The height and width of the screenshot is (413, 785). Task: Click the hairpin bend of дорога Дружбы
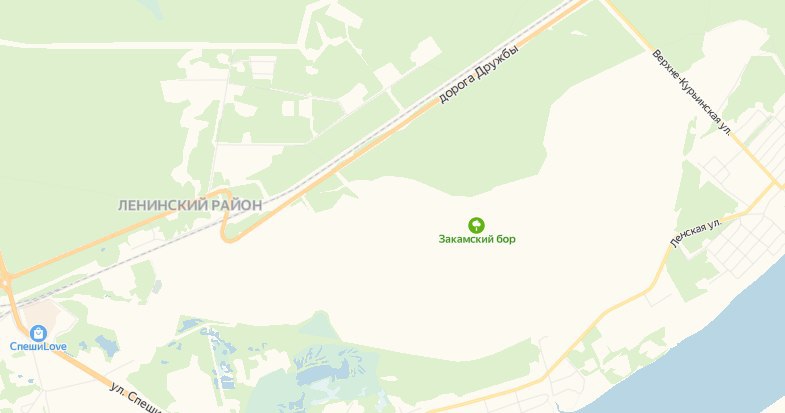225,220
